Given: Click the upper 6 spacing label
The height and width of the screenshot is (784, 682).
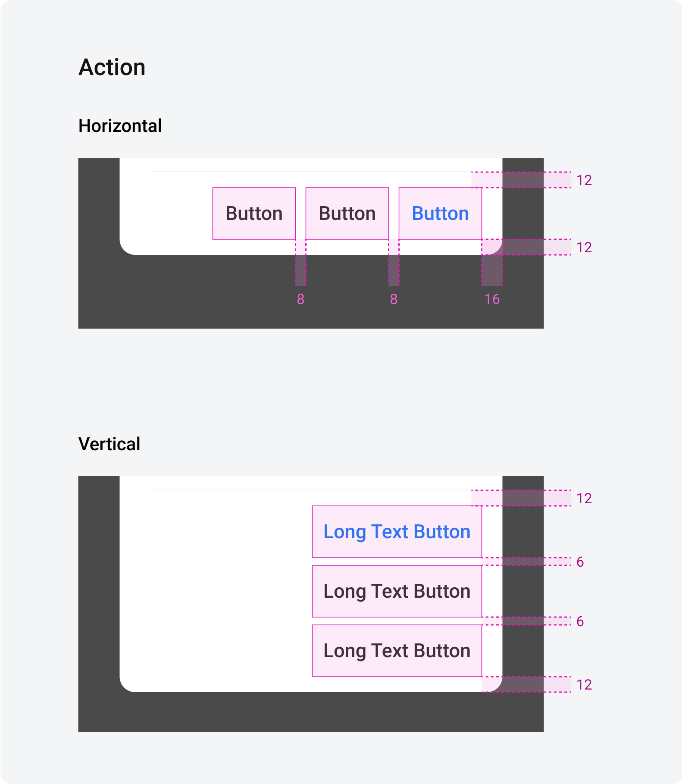Looking at the screenshot, I should (580, 562).
